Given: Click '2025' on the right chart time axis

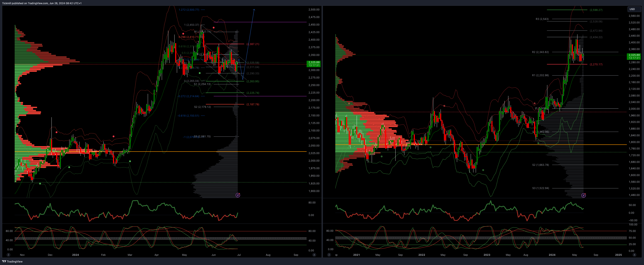Looking at the screenshot, I should (618, 255).
